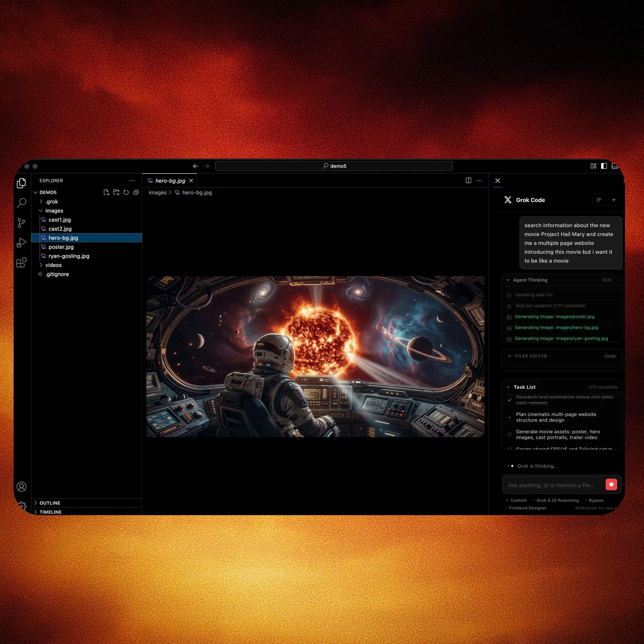Split the editor right
This screenshot has width=644, height=644.
(469, 180)
